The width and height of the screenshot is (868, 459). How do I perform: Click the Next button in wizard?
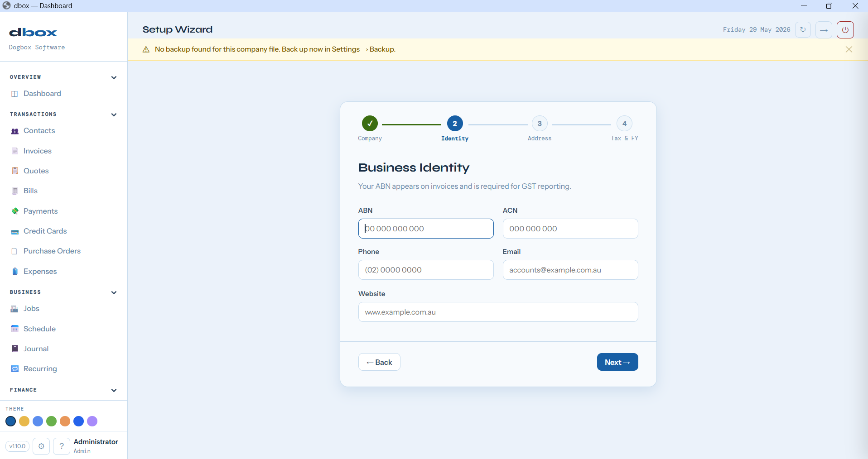(617, 362)
